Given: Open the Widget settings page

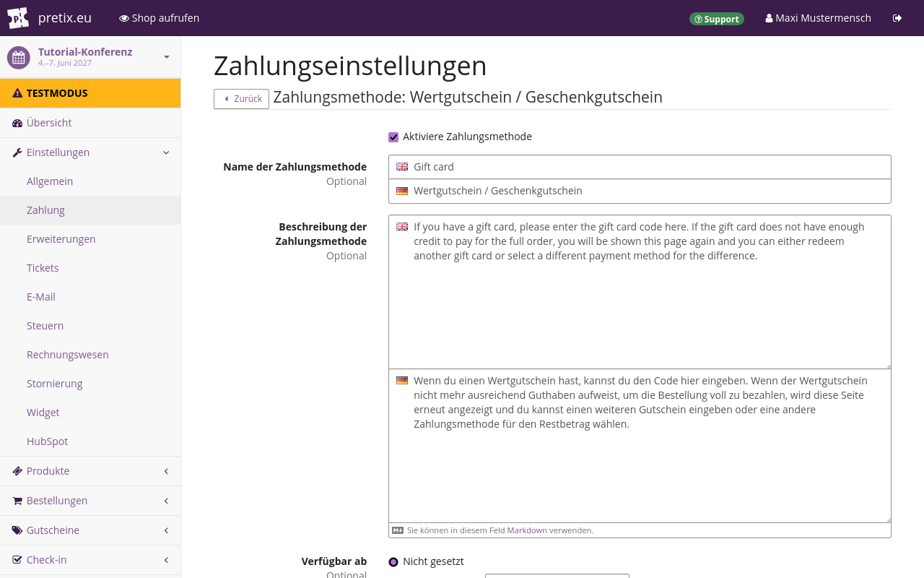Looking at the screenshot, I should tap(90, 413).
